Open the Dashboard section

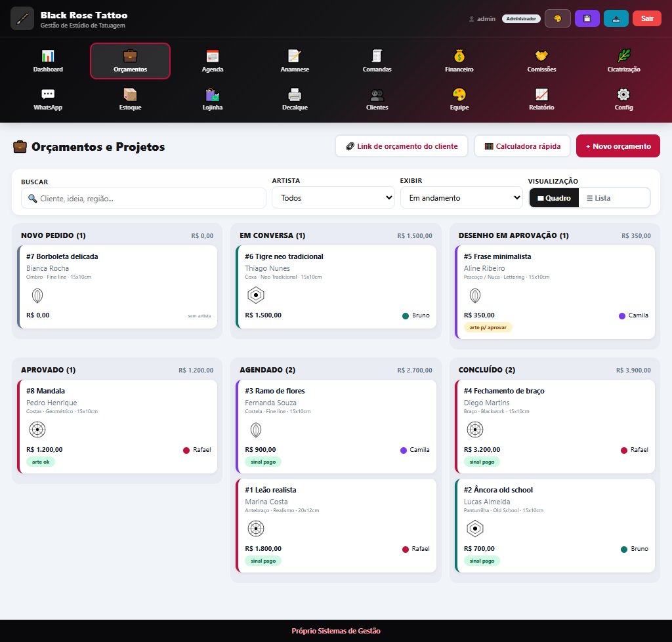[48, 61]
